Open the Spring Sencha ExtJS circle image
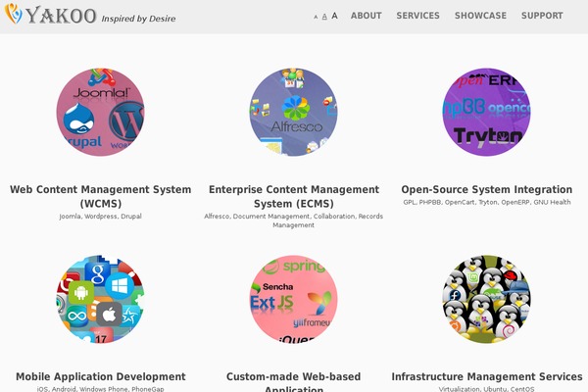588x392 pixels. [x=293, y=299]
